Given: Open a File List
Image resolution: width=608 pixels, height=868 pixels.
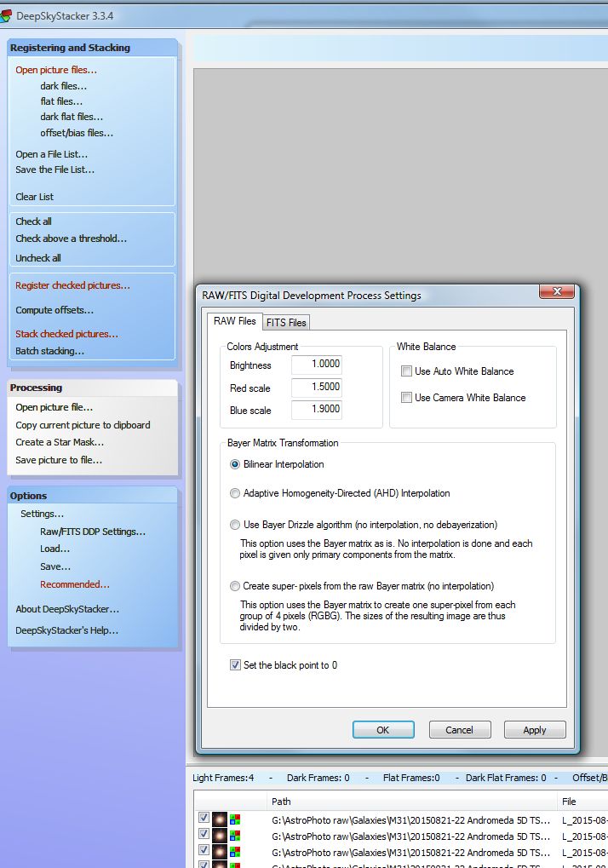Looking at the screenshot, I should click(51, 154).
